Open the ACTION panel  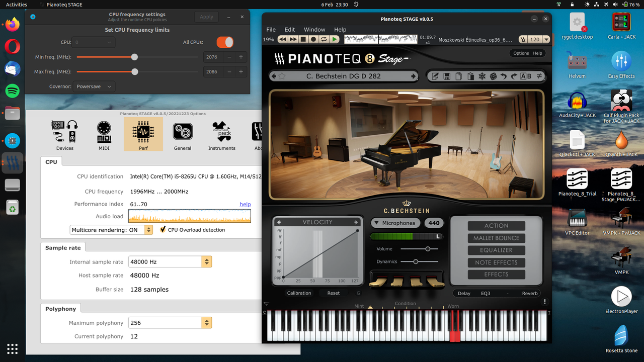496,226
